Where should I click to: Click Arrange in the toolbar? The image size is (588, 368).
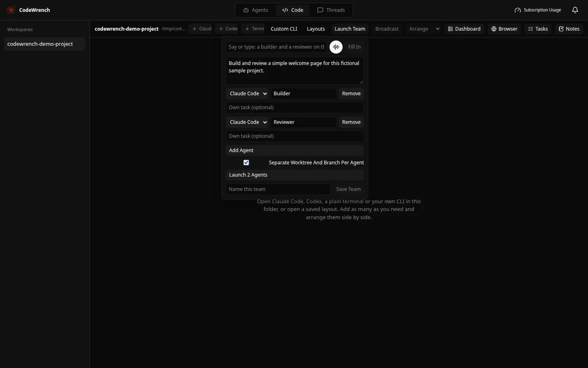point(419,29)
